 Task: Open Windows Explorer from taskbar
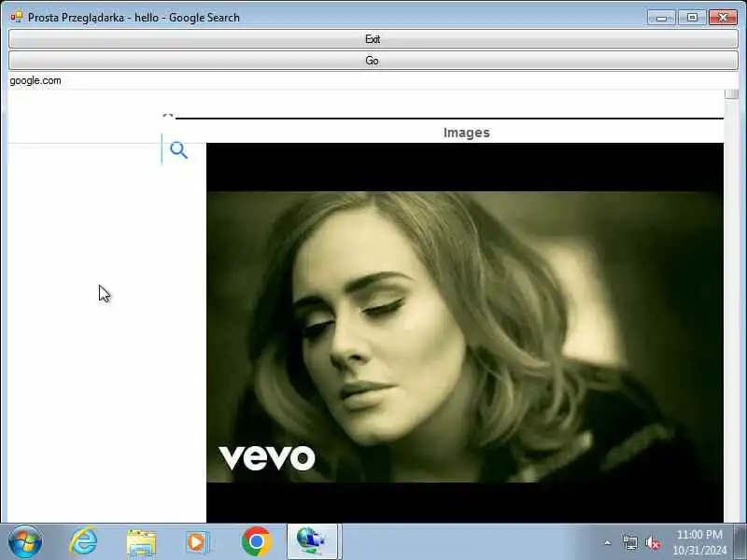pyautogui.click(x=141, y=542)
